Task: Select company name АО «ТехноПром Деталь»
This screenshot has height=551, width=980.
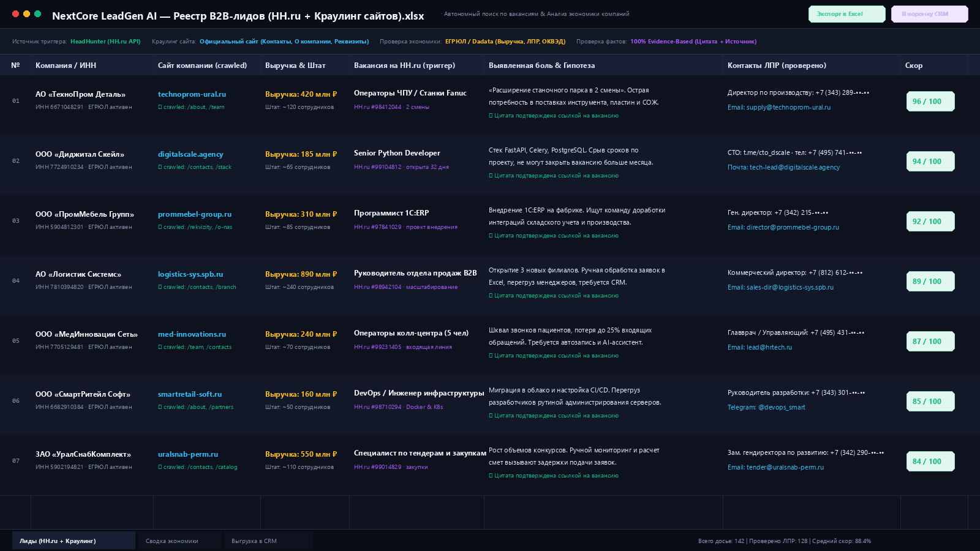Action: (80, 94)
